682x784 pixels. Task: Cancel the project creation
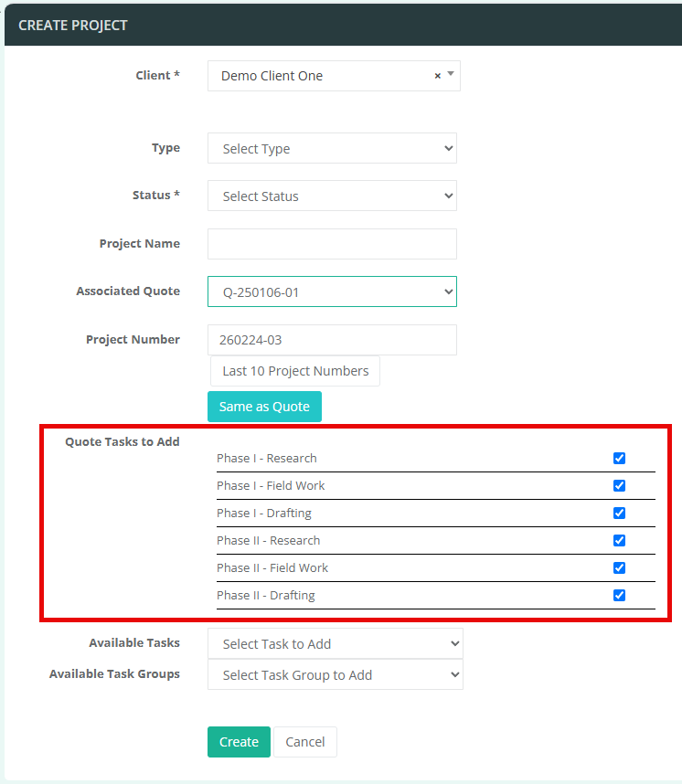305,742
